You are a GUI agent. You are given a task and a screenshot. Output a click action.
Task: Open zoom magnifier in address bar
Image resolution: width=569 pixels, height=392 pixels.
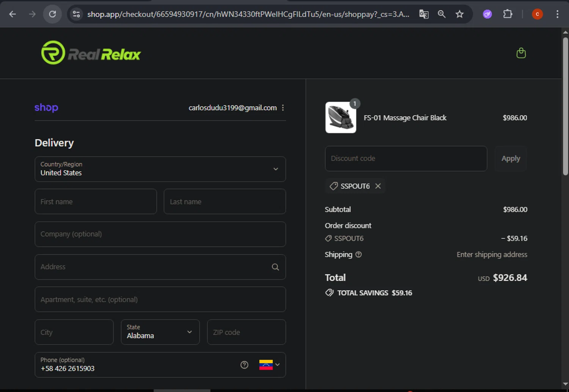coord(442,14)
